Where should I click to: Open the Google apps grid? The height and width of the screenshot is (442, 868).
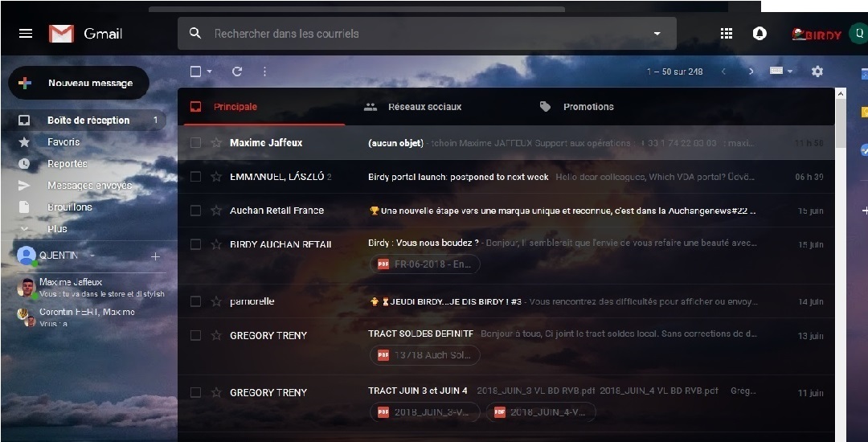pyautogui.click(x=727, y=34)
